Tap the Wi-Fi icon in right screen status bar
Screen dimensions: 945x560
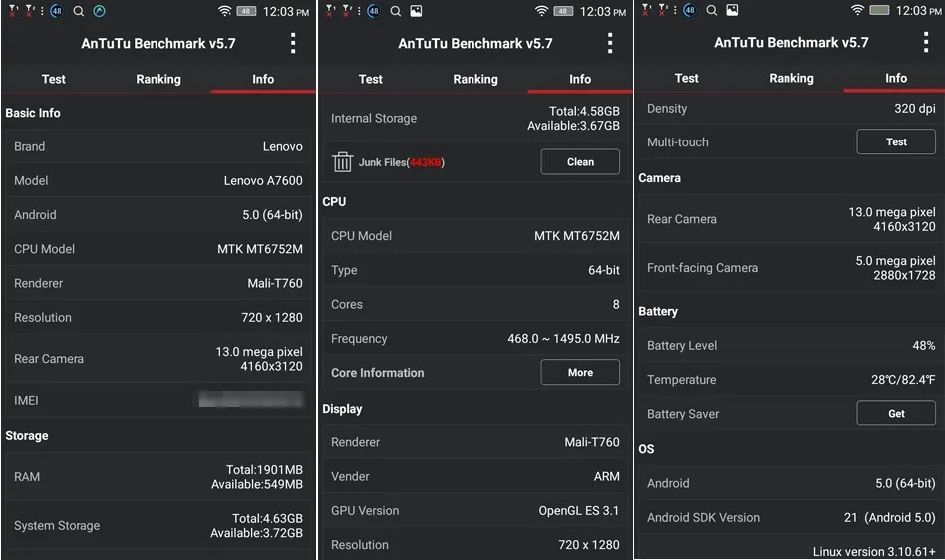click(x=857, y=10)
